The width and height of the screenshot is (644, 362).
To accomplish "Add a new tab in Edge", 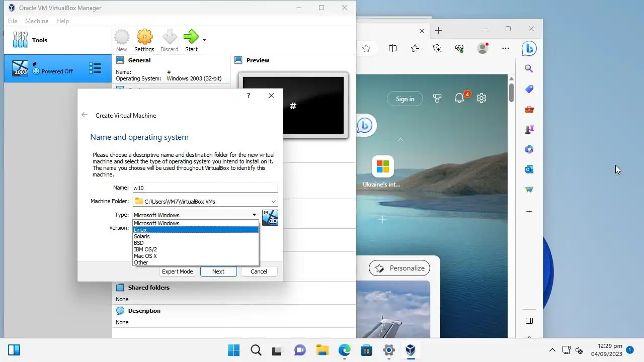I will pyautogui.click(x=438, y=31).
